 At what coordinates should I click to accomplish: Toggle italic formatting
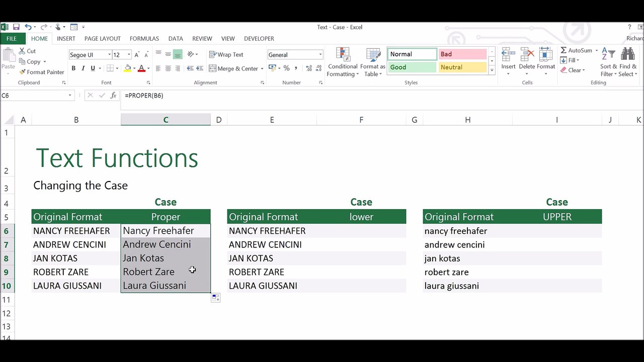click(83, 68)
